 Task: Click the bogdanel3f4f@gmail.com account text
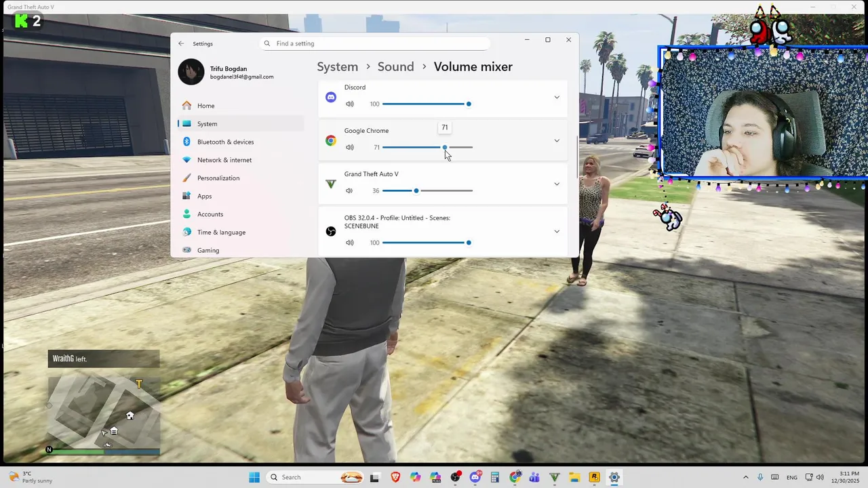(x=241, y=77)
